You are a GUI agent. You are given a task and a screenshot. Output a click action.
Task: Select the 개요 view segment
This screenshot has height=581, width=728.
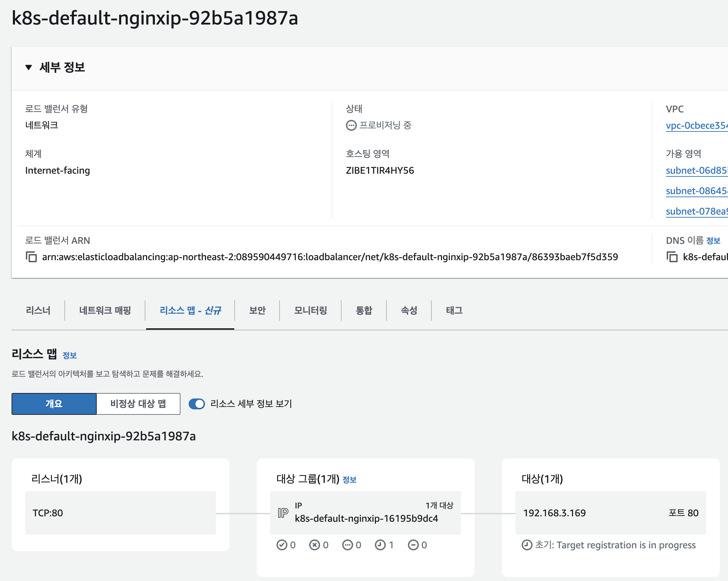(54, 404)
